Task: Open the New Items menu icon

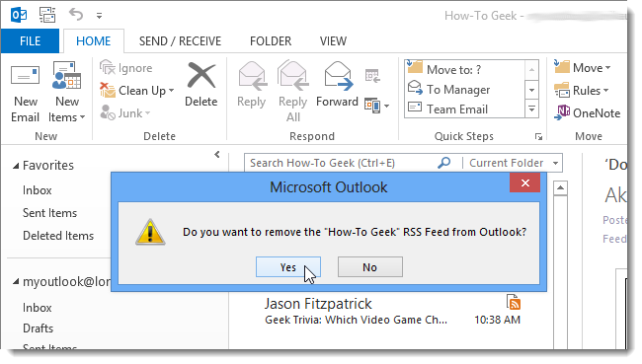Action: tap(66, 75)
